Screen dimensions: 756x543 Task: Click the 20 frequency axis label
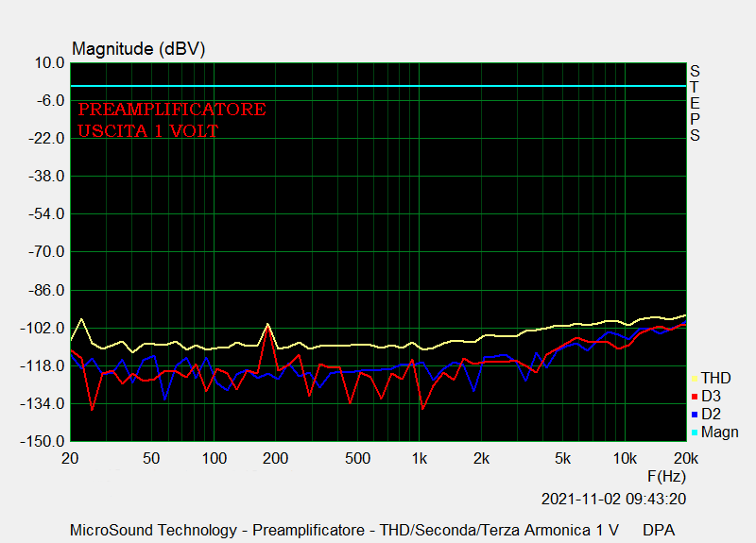coord(70,459)
